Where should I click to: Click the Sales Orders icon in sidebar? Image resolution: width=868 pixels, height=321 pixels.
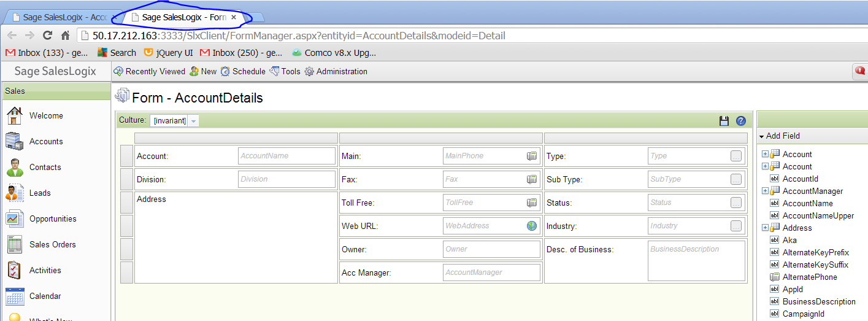(14, 244)
